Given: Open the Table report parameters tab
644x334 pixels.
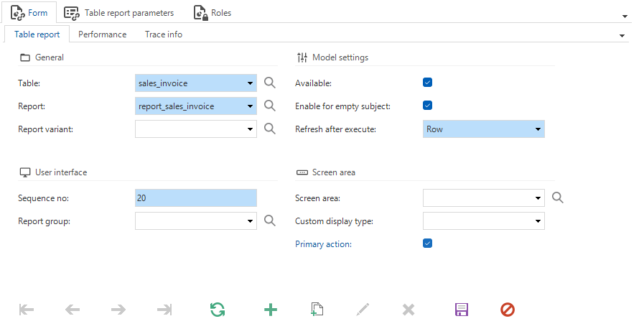Looking at the screenshot, I should 118,13.
